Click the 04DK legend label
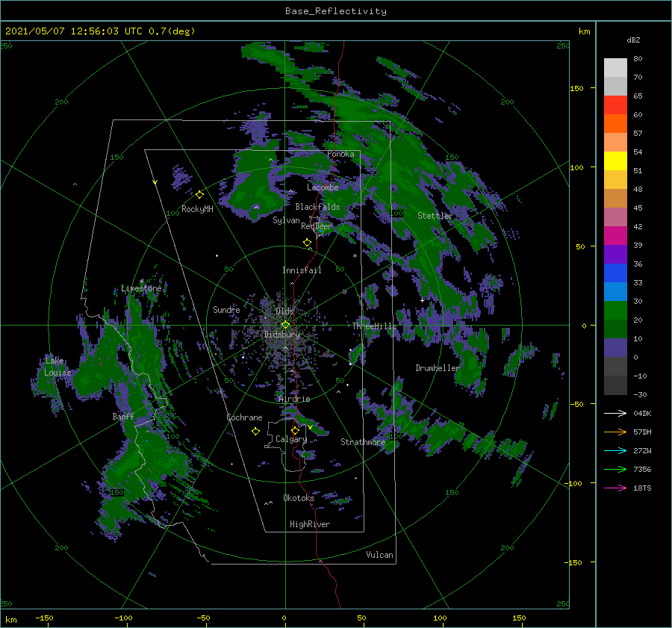The width and height of the screenshot is (672, 628). pyautogui.click(x=642, y=413)
